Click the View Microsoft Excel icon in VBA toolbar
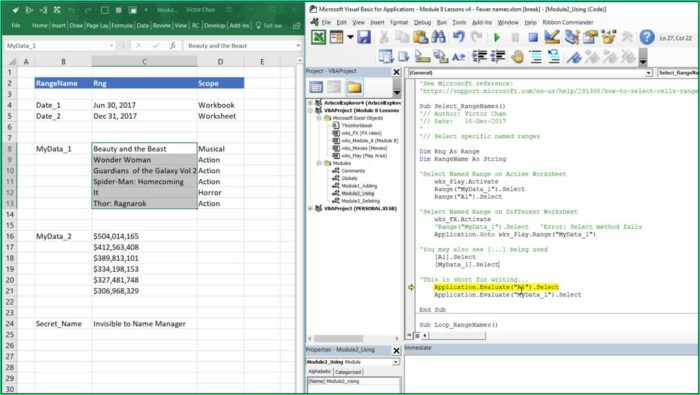700x395 pixels. 319,37
